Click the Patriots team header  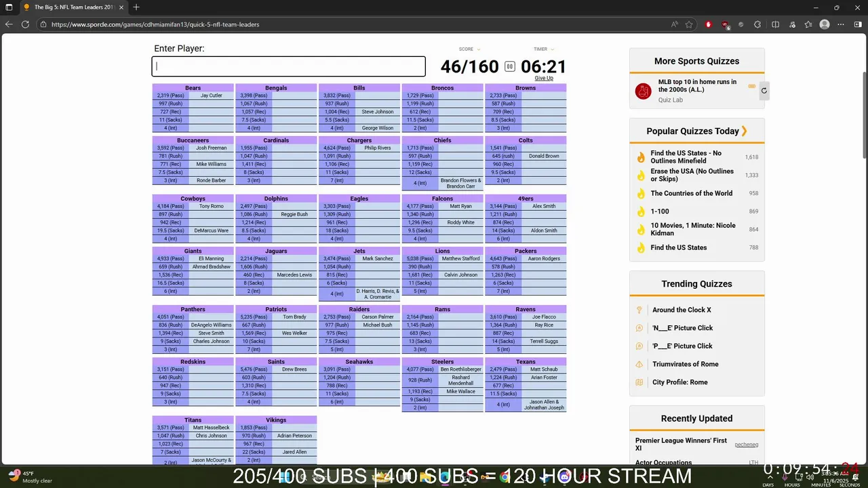click(x=276, y=309)
